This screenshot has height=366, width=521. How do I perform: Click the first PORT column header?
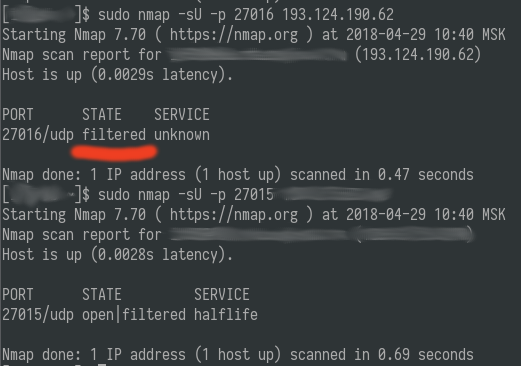(18, 115)
